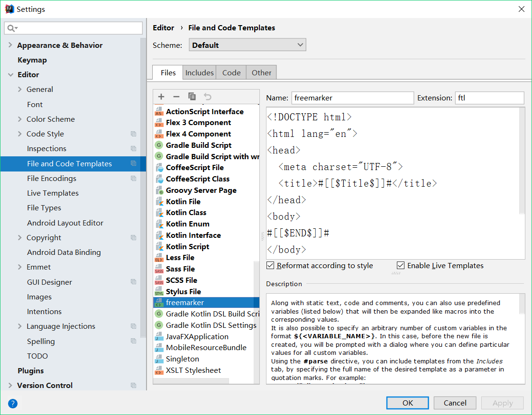This screenshot has width=532, height=415.
Task: Click the settings search box
Action: [x=73, y=28]
